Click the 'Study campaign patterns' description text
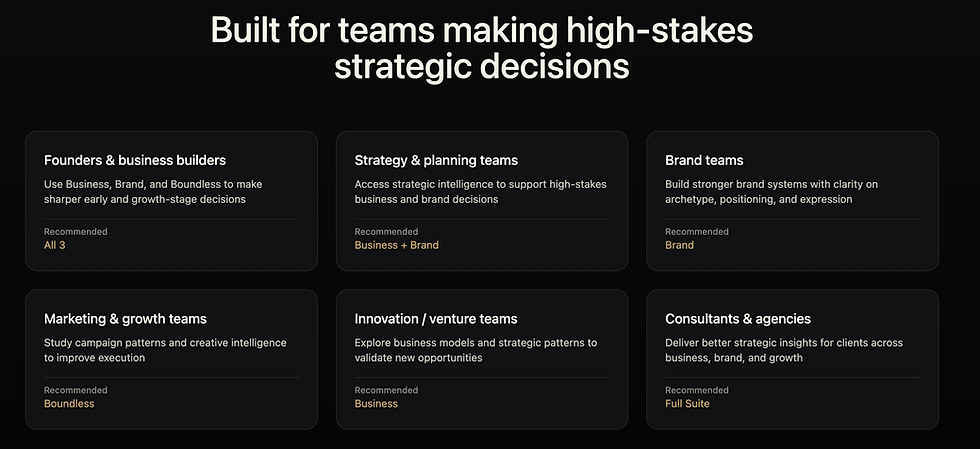Screen dimensions: 980x449 pos(165,350)
